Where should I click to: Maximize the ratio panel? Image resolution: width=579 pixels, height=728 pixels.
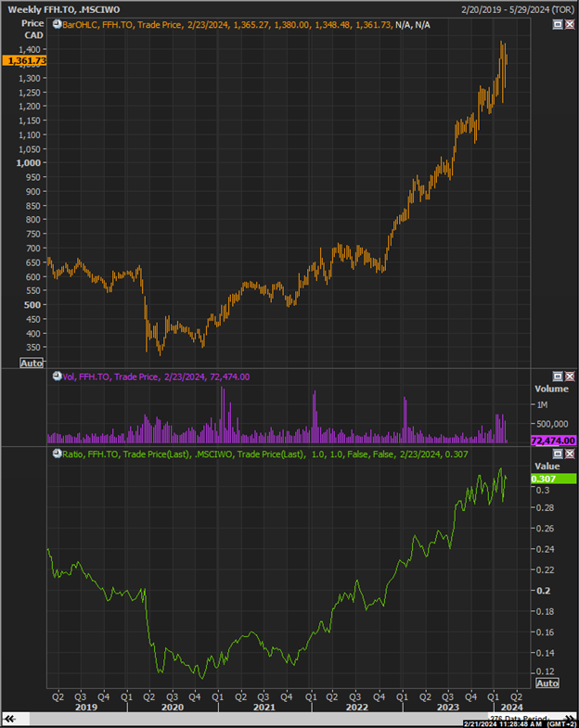click(558, 453)
